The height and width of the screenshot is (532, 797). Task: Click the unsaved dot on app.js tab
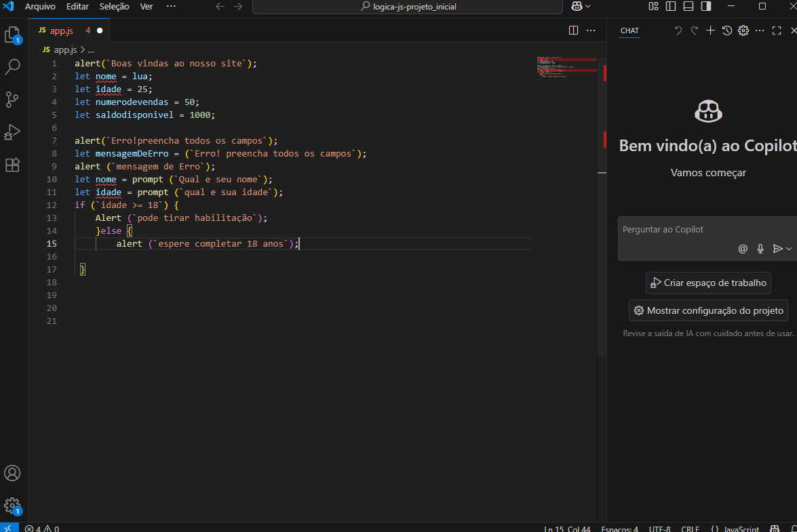(x=100, y=30)
